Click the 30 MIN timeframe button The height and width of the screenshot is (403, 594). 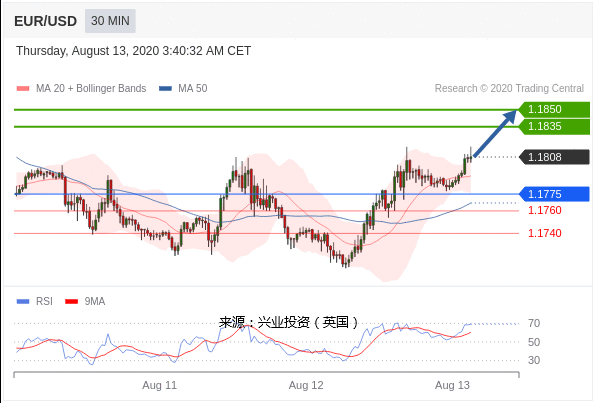coord(110,21)
